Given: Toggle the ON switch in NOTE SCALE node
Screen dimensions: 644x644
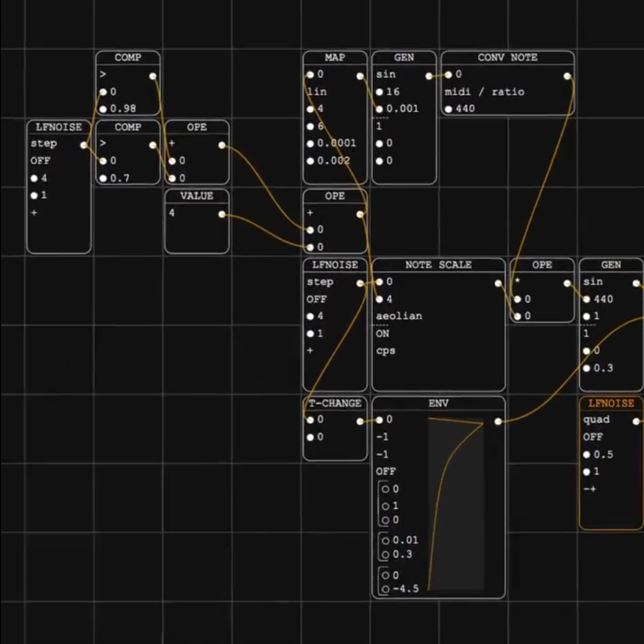Looking at the screenshot, I should 383,333.
